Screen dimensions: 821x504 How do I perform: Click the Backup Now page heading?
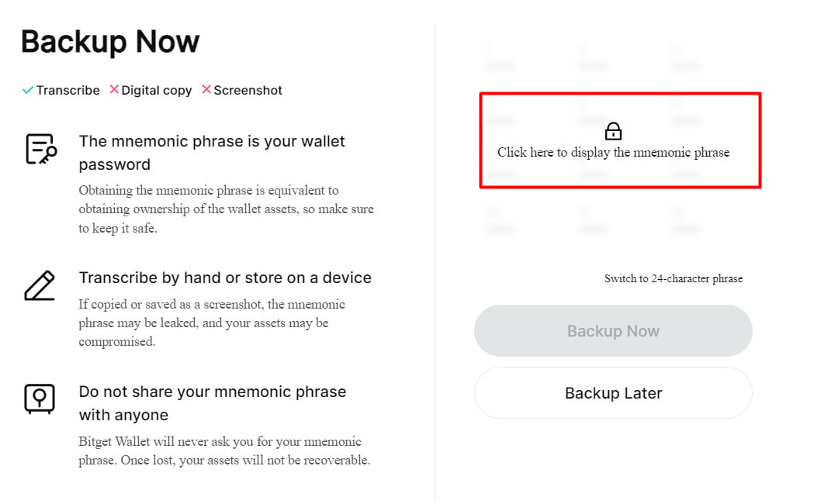pos(110,41)
